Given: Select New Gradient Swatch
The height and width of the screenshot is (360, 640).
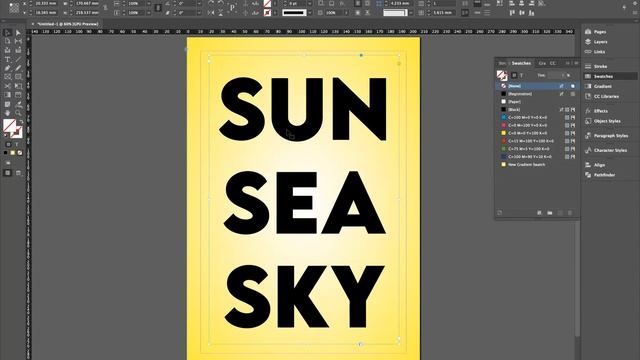Looking at the screenshot, I should click(x=537, y=164).
